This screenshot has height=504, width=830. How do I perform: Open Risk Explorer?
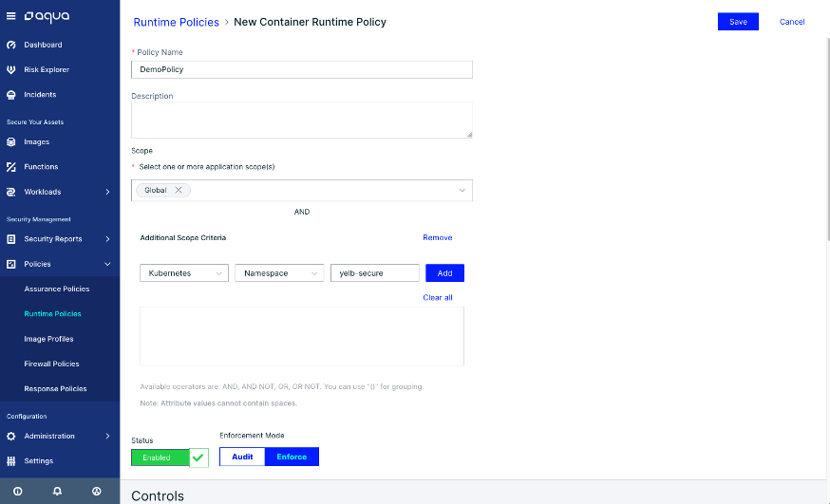pos(47,70)
